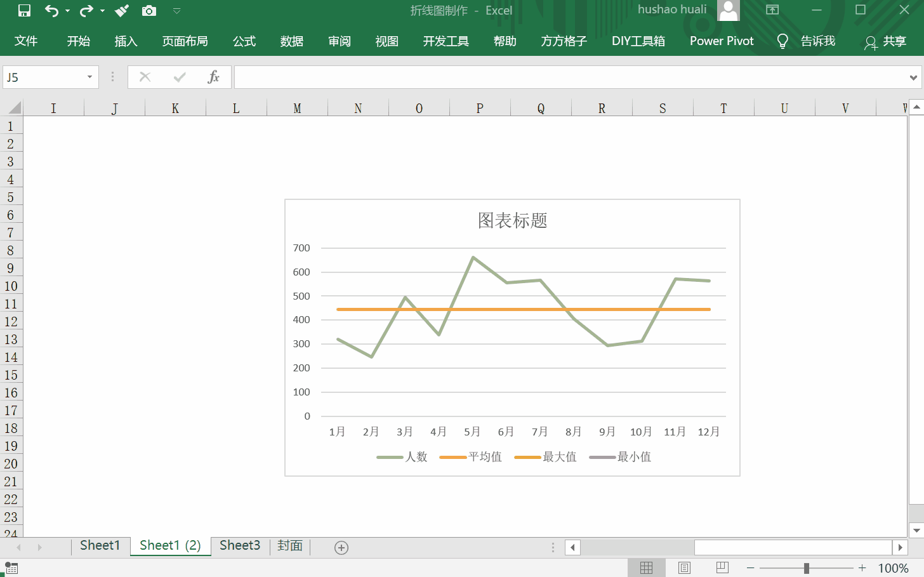Click the Redo arrow icon
The width and height of the screenshot is (924, 577).
point(86,10)
